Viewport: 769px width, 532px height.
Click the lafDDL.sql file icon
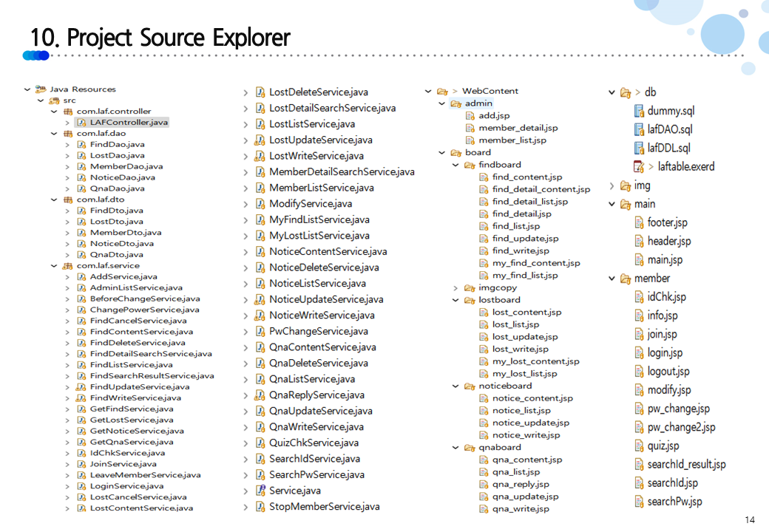[639, 149]
